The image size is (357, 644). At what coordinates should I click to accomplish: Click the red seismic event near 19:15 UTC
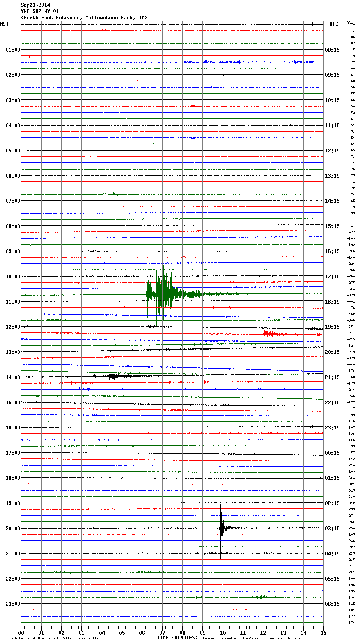click(271, 335)
